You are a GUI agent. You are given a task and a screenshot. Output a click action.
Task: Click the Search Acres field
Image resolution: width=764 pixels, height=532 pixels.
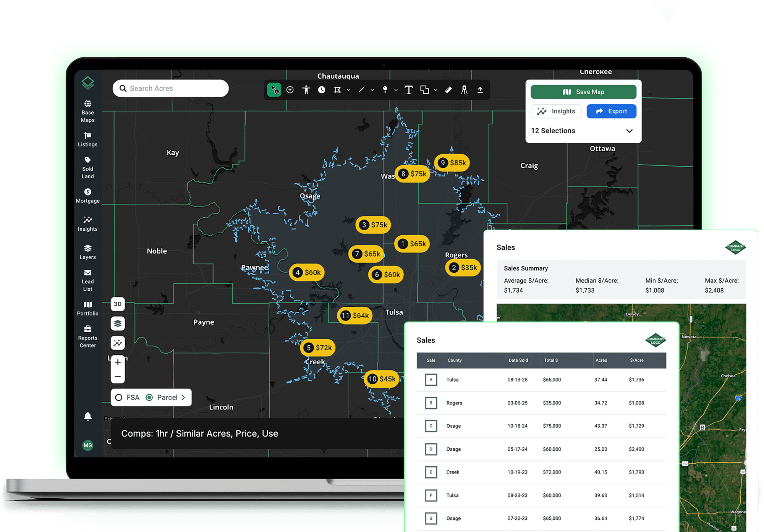[171, 89]
